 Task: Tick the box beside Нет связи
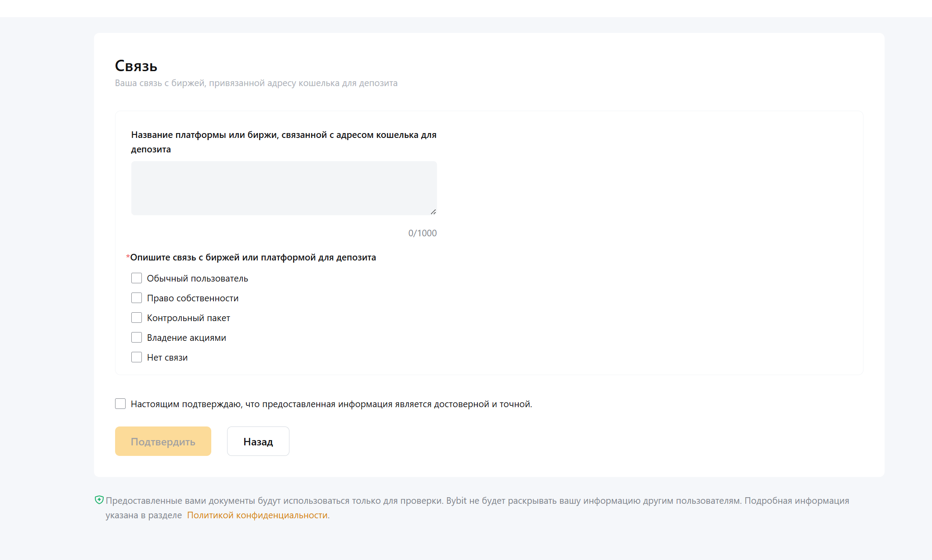[137, 358]
